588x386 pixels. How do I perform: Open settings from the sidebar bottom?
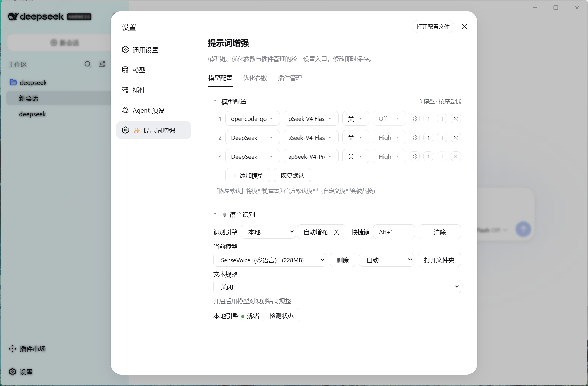(21, 372)
